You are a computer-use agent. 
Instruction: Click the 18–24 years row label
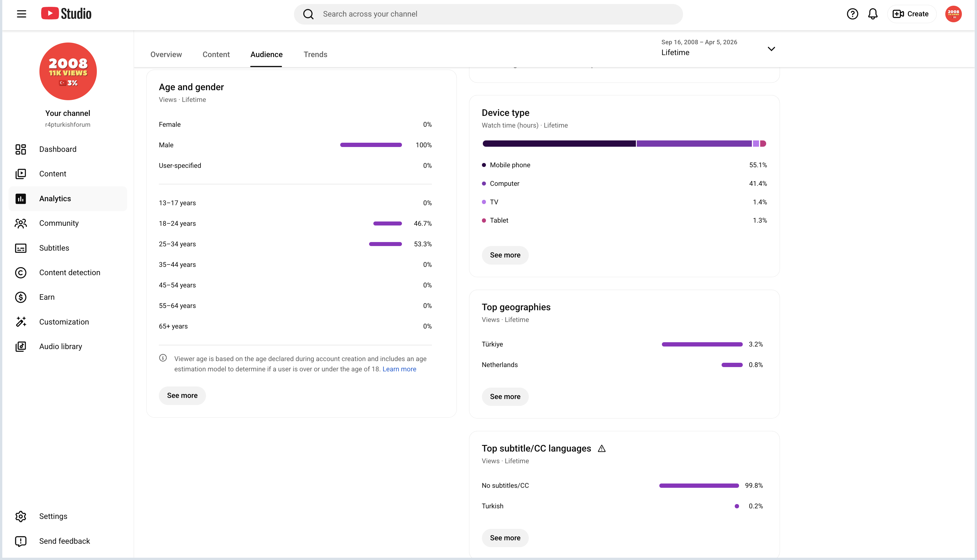(x=177, y=223)
